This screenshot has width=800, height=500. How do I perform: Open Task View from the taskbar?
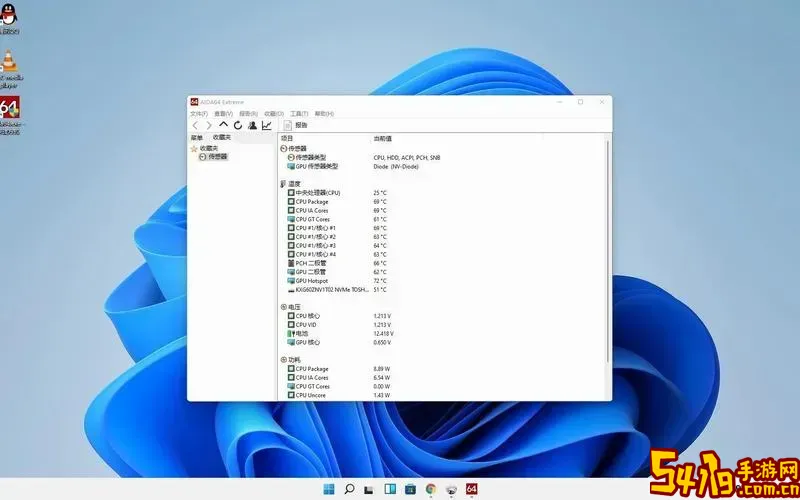[369, 489]
